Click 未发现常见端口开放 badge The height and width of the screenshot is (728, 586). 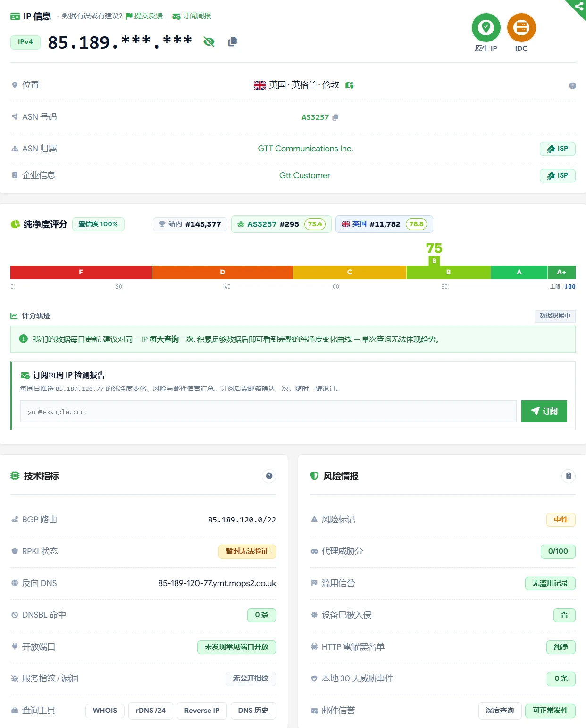pyautogui.click(x=236, y=647)
